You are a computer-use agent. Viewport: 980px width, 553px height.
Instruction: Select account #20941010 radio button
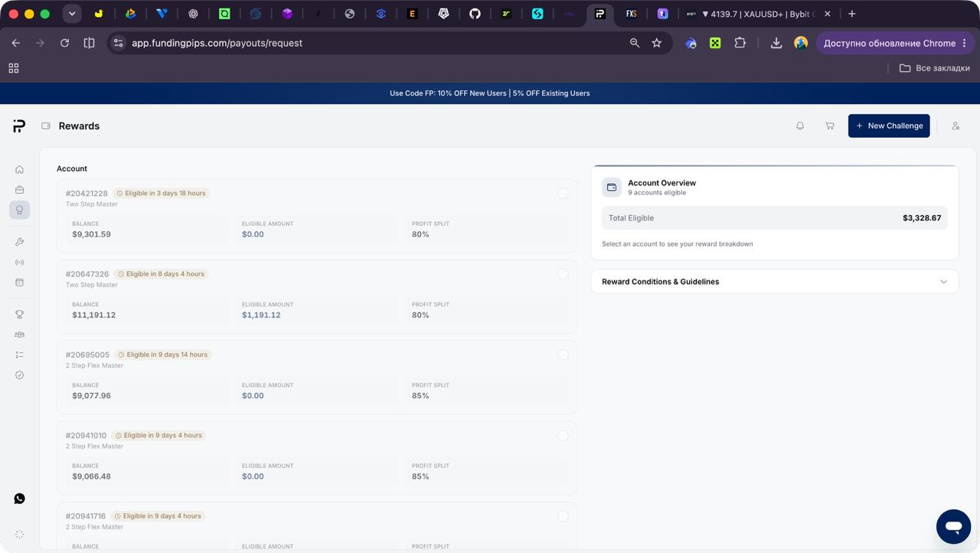[563, 435]
